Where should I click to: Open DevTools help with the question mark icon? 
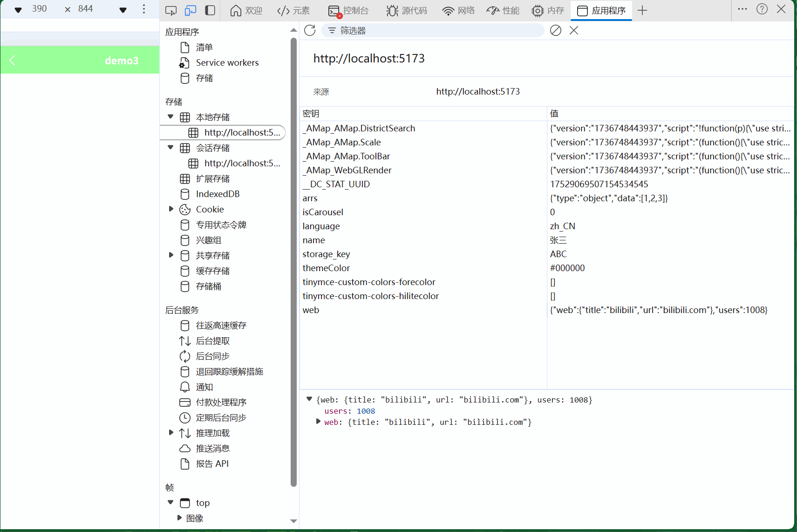tap(762, 9)
